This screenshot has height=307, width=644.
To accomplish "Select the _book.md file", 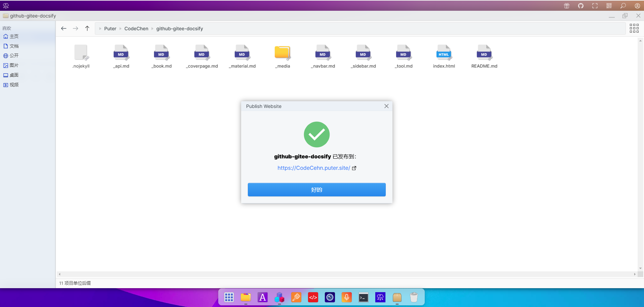I will click(161, 56).
